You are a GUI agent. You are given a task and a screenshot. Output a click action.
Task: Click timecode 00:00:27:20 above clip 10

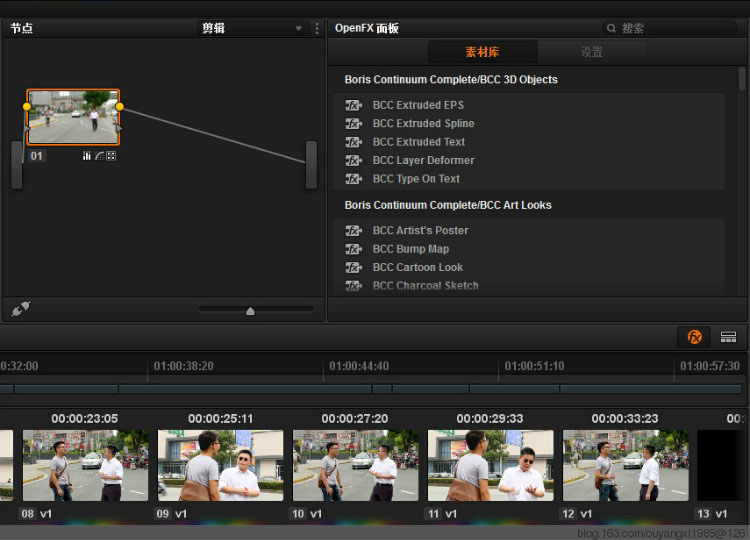coord(355,419)
